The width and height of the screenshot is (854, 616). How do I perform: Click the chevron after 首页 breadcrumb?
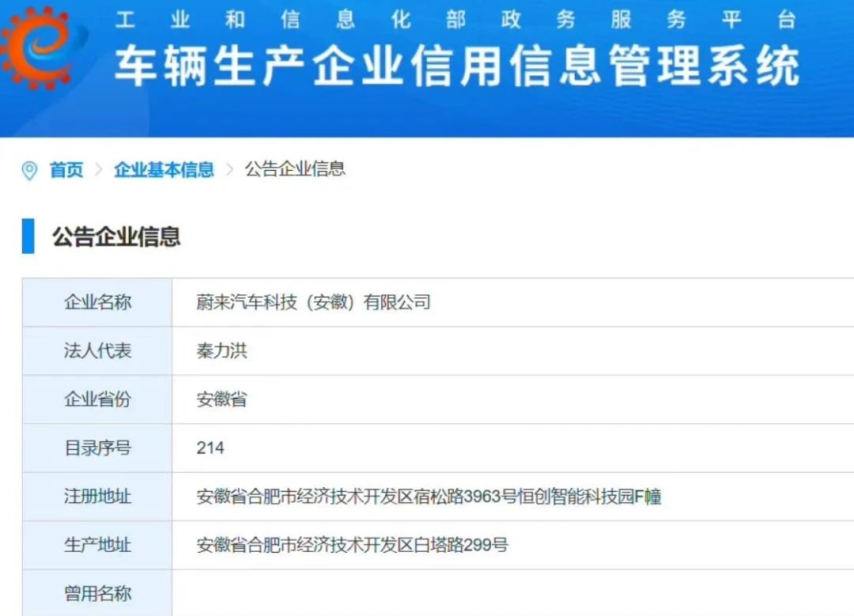click(100, 170)
